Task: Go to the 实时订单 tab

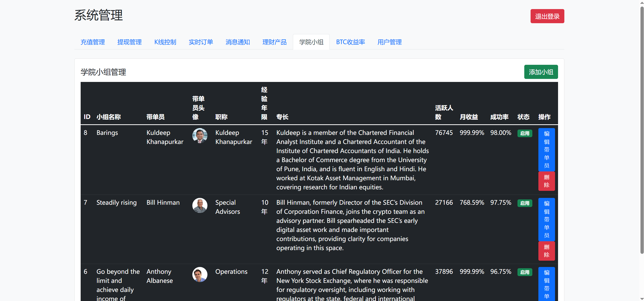Action: tap(201, 42)
